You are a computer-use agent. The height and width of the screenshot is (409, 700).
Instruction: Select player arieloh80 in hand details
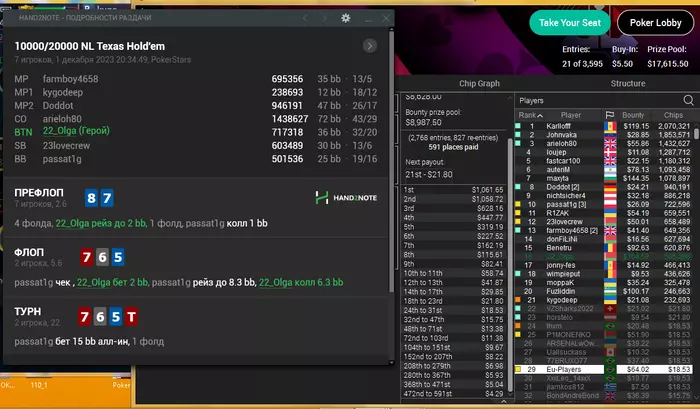coord(62,119)
